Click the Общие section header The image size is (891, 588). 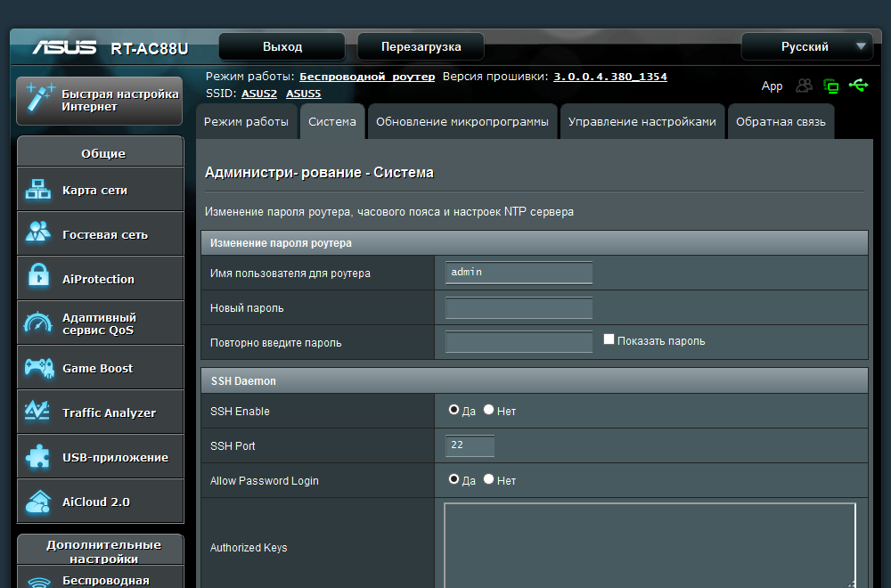(x=101, y=152)
